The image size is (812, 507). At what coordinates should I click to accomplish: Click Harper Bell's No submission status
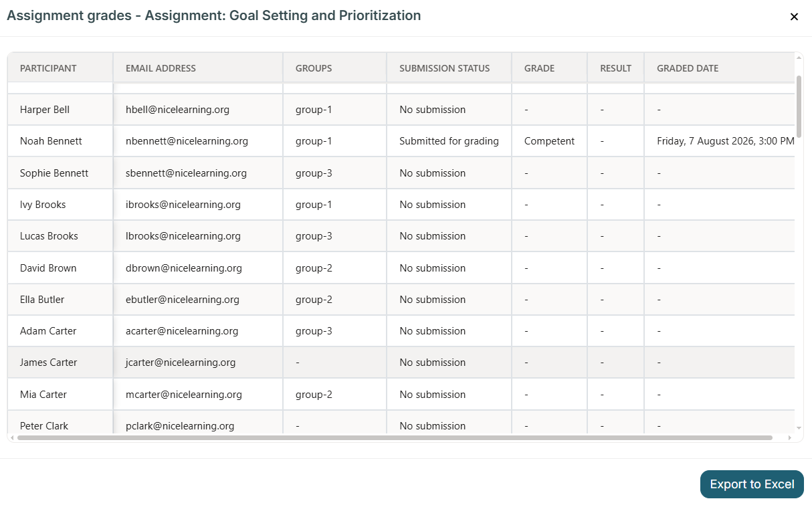pos(432,110)
